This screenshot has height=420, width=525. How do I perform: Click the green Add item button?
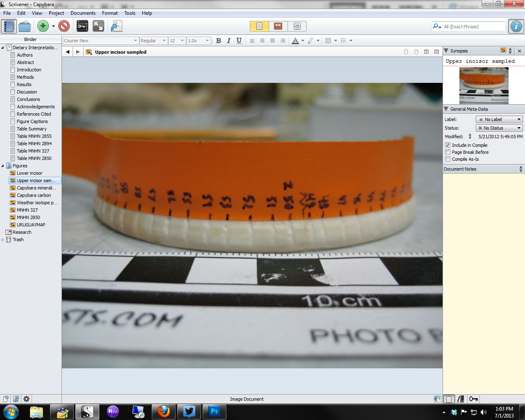[43, 26]
